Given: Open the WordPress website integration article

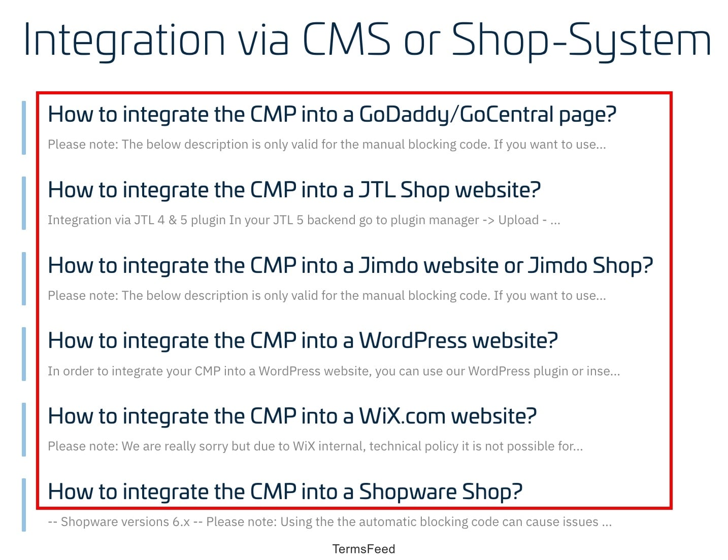Looking at the screenshot, I should [303, 341].
